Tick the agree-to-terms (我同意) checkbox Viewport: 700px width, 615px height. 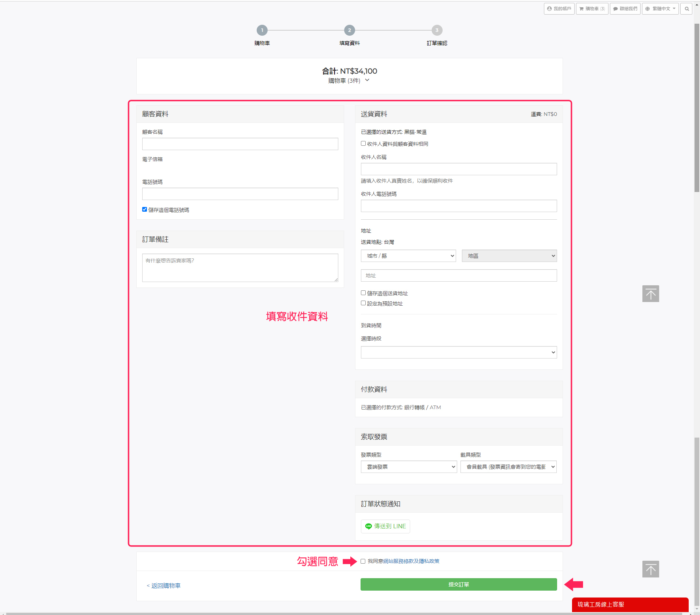tap(363, 561)
